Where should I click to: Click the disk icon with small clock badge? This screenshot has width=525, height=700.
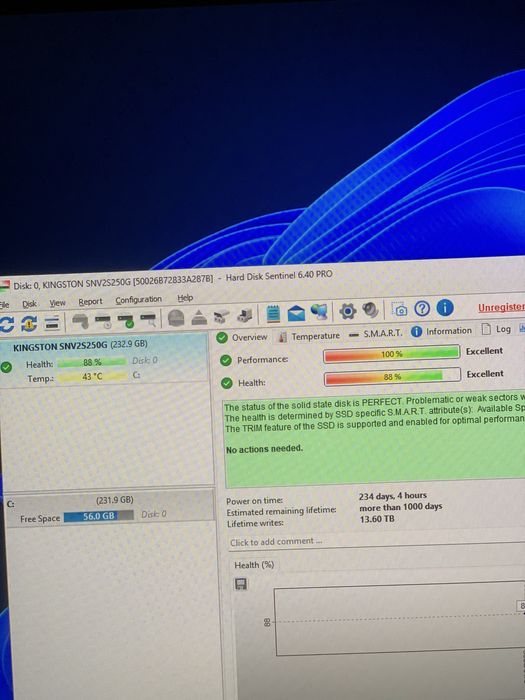(103, 321)
